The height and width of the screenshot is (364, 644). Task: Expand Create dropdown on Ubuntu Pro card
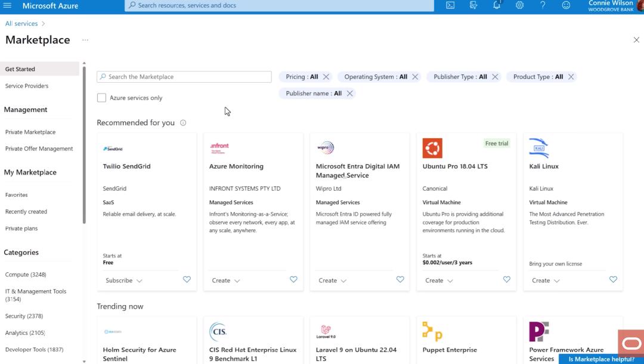439,280
